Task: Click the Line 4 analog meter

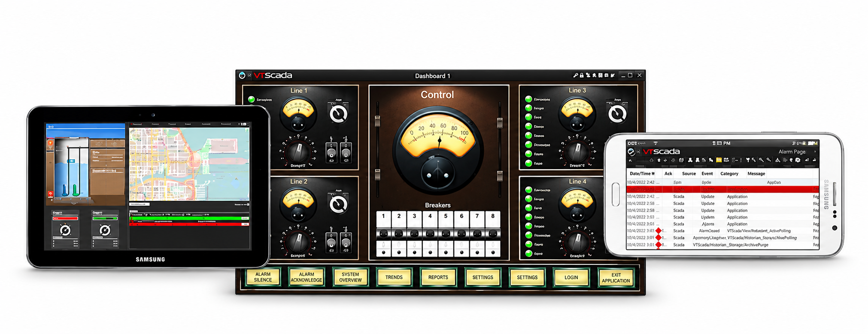Action: pos(577,205)
